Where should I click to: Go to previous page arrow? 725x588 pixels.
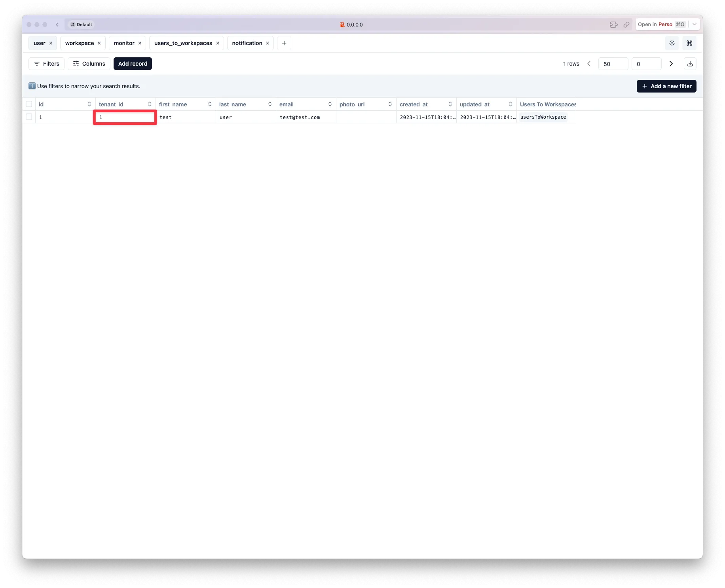(x=589, y=64)
